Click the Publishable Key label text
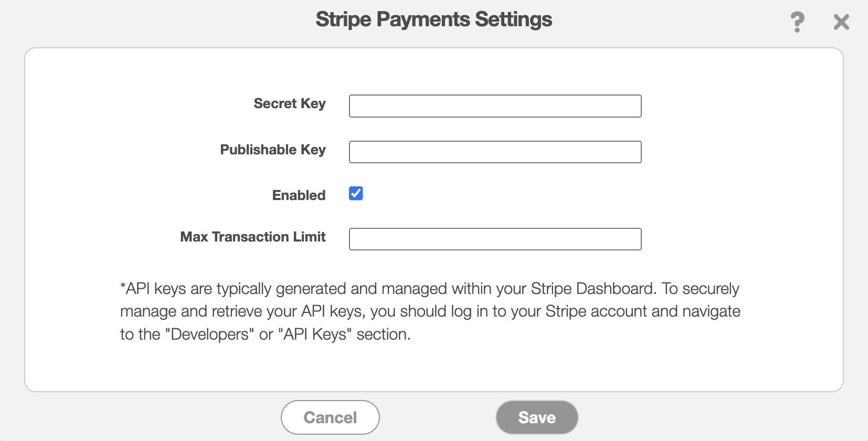Image resolution: width=868 pixels, height=441 pixels. click(x=273, y=150)
